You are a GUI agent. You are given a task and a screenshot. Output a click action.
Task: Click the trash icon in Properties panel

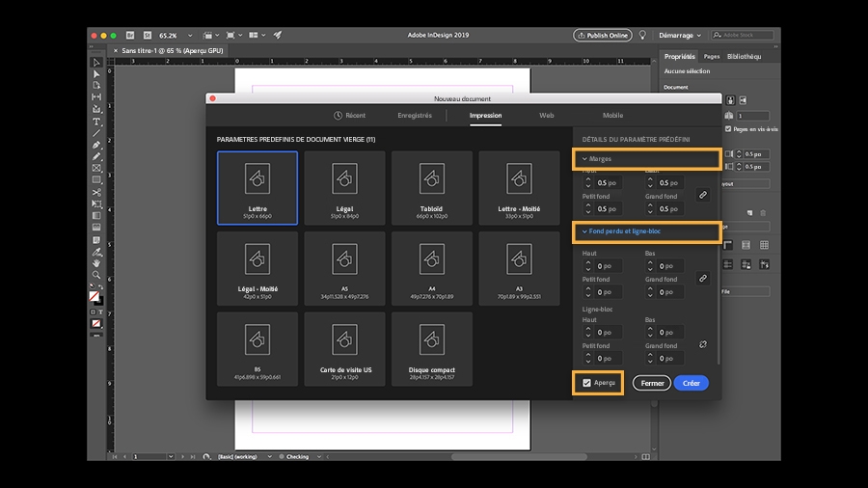click(x=763, y=213)
